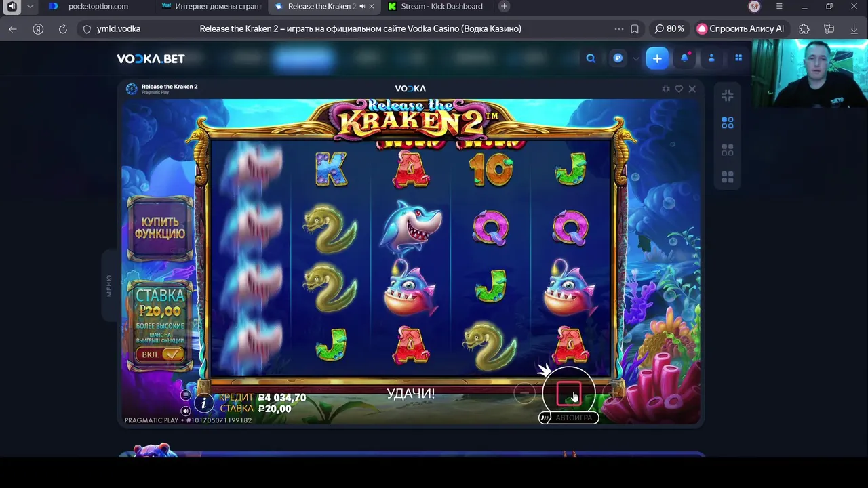Click the VODKA.BET logo
868x488 pixels.
[x=151, y=58]
